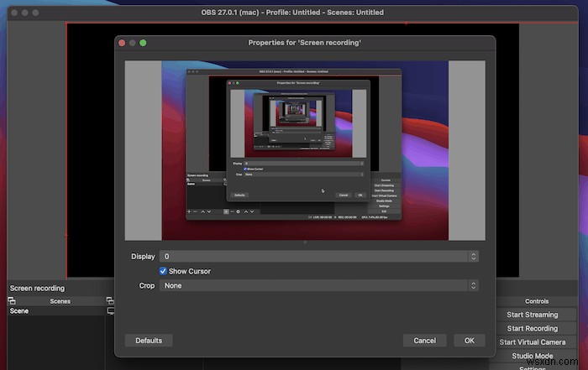Viewport: 588px width, 370px height.
Task: Start the Virtual Camera
Action: (532, 342)
